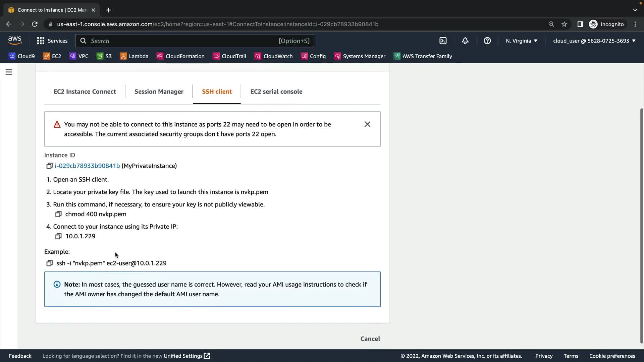Open the AWS CloudShell icon
The height and width of the screenshot is (362, 644).
click(443, 41)
